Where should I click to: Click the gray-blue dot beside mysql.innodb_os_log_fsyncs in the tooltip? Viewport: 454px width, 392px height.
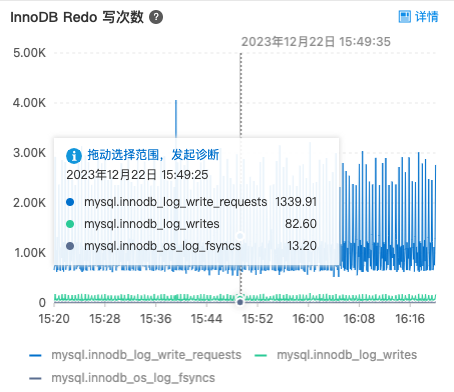pyautogui.click(x=70, y=246)
